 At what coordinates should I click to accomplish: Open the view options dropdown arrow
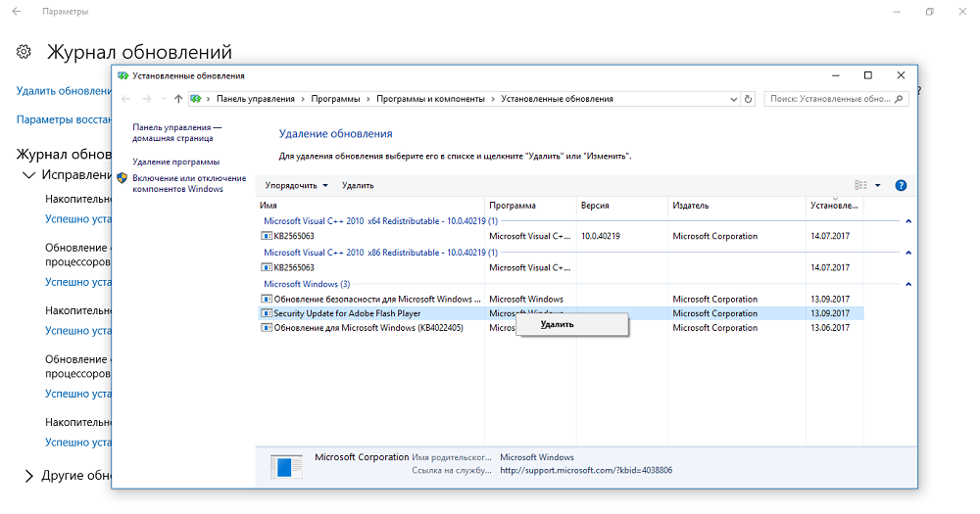coord(877,185)
